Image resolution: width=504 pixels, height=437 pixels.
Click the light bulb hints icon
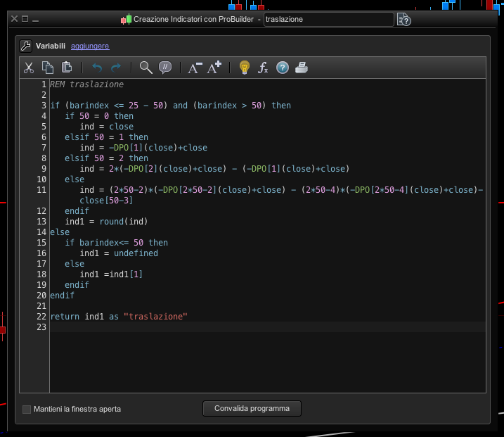(244, 68)
